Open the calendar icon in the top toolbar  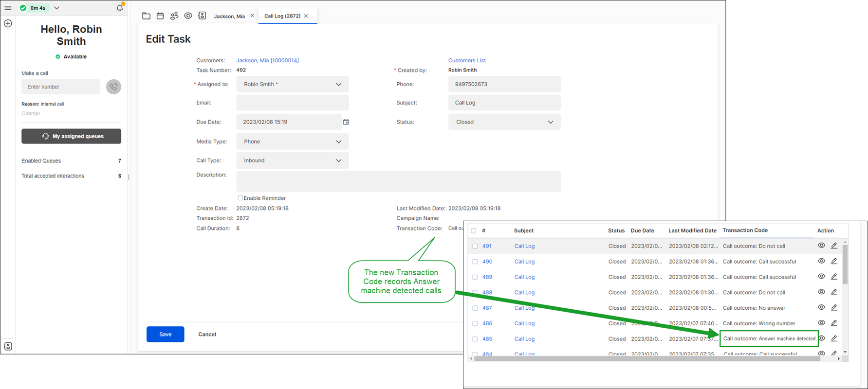(160, 16)
